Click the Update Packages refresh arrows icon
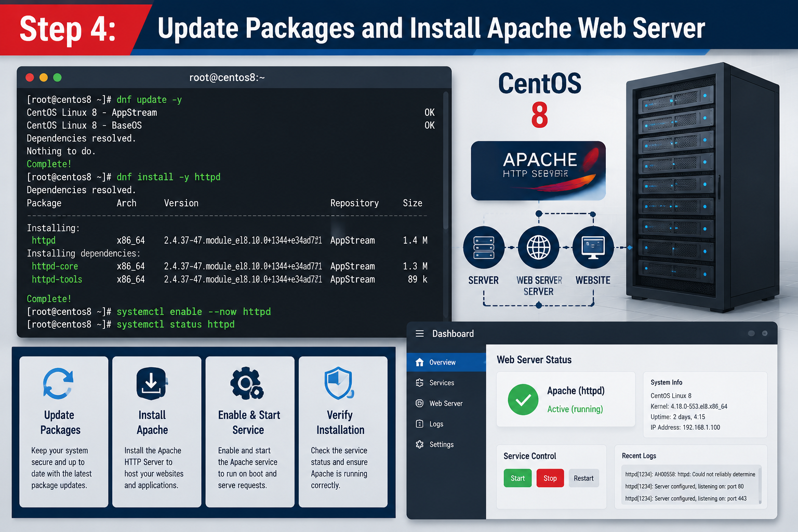The height and width of the screenshot is (532, 798). pos(58,383)
